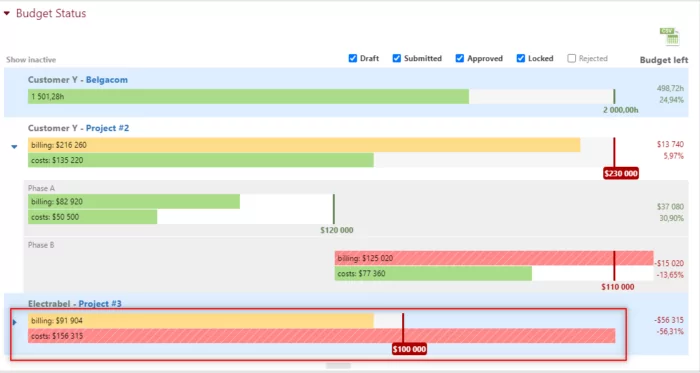The image size is (700, 373).
Task: Uncheck the Approved checkbox
Action: click(460, 58)
